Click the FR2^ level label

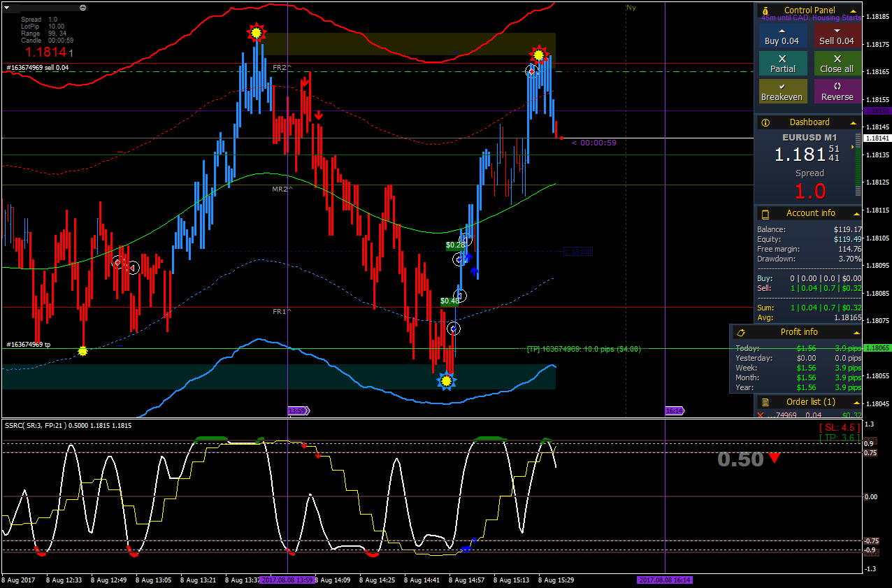[x=282, y=67]
